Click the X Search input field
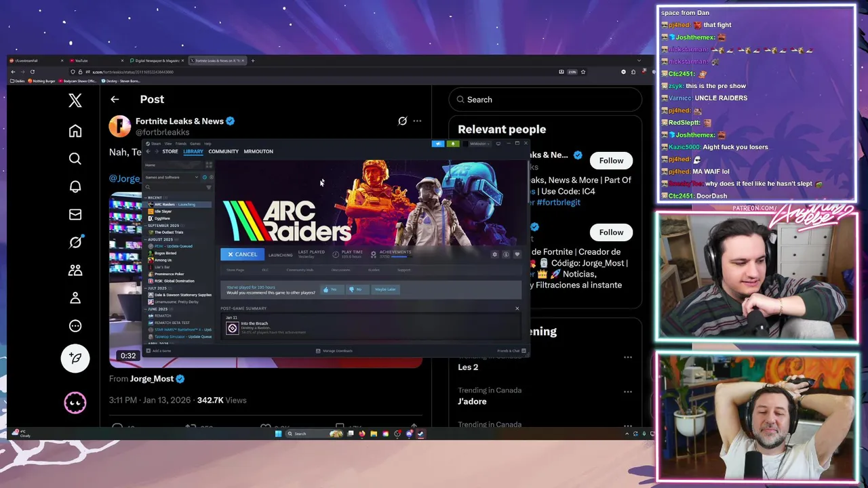 (545, 100)
